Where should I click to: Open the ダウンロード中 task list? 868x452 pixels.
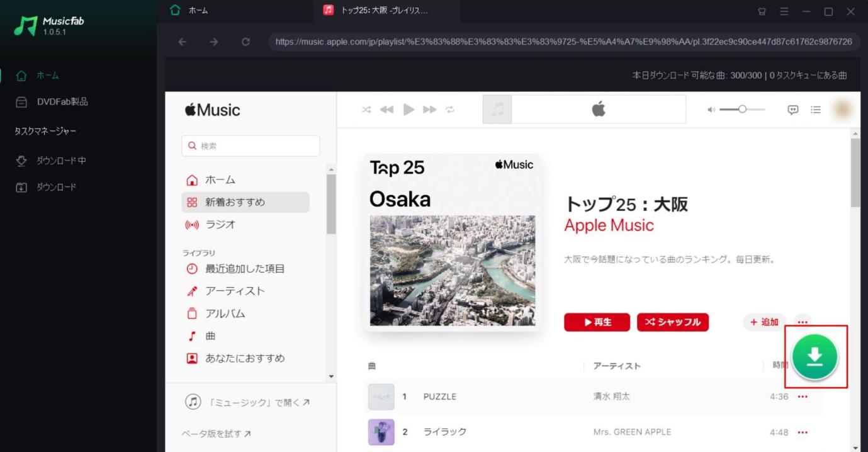51,161
